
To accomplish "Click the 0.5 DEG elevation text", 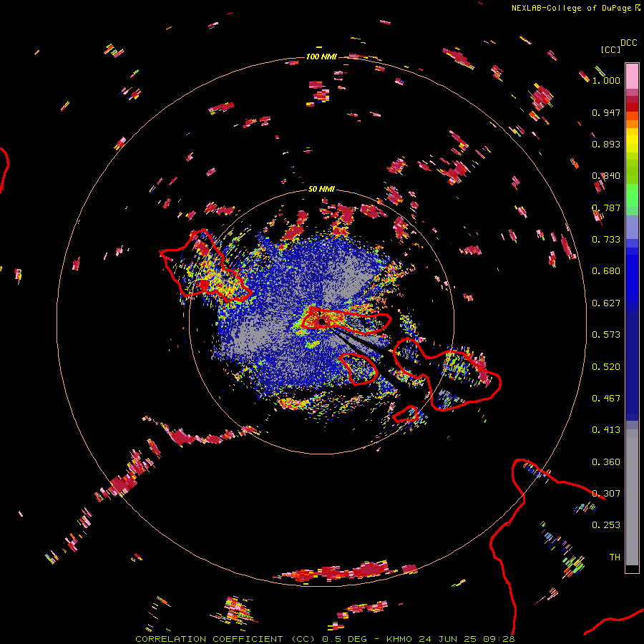I will tap(345, 639).
